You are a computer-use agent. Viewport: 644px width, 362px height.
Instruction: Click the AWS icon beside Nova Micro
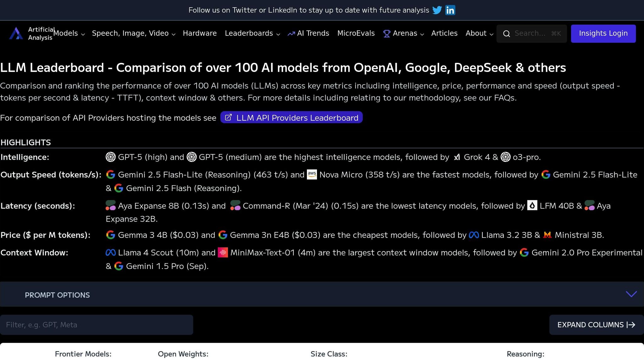pyautogui.click(x=312, y=174)
